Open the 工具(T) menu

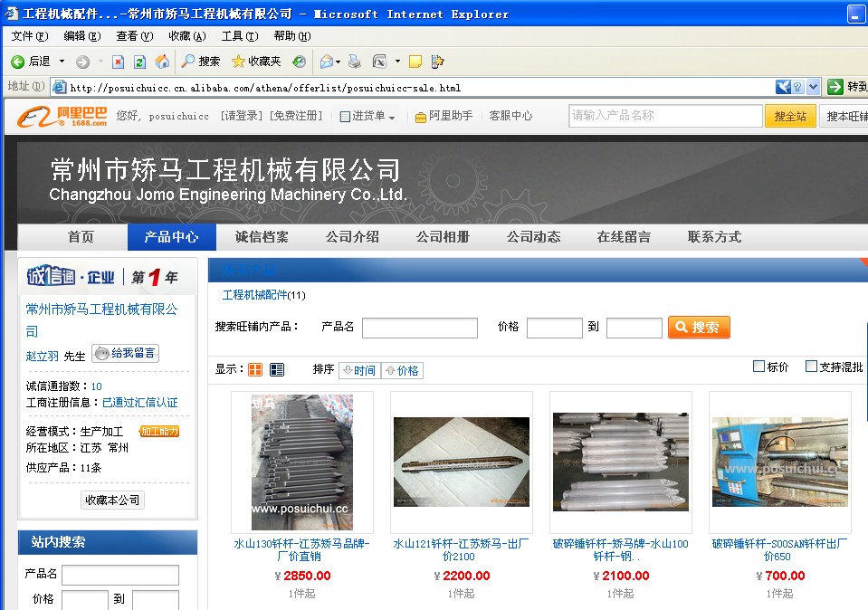click(x=240, y=36)
